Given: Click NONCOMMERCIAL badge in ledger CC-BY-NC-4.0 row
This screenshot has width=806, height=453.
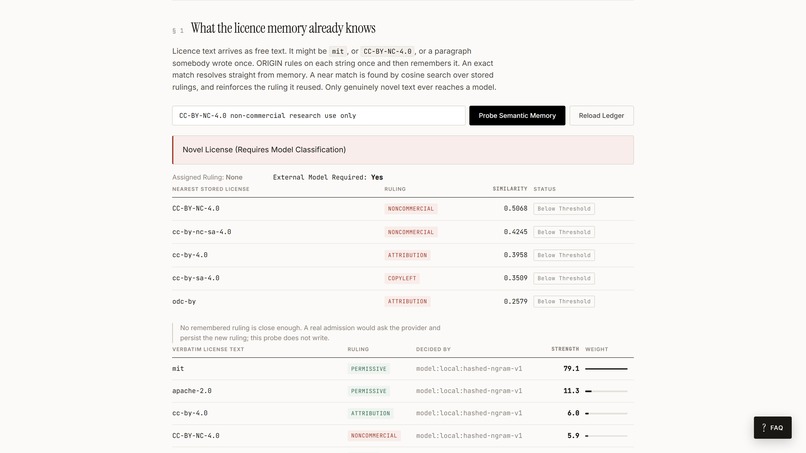Looking at the screenshot, I should (374, 436).
